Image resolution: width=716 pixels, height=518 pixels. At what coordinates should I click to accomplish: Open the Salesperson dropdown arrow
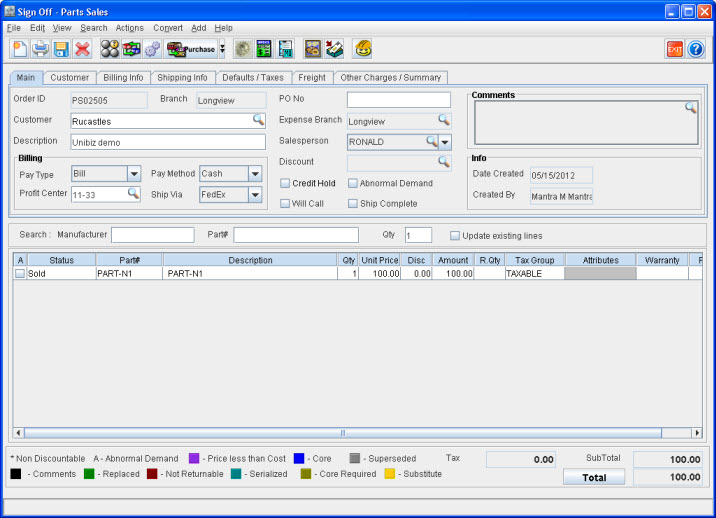pyautogui.click(x=445, y=142)
